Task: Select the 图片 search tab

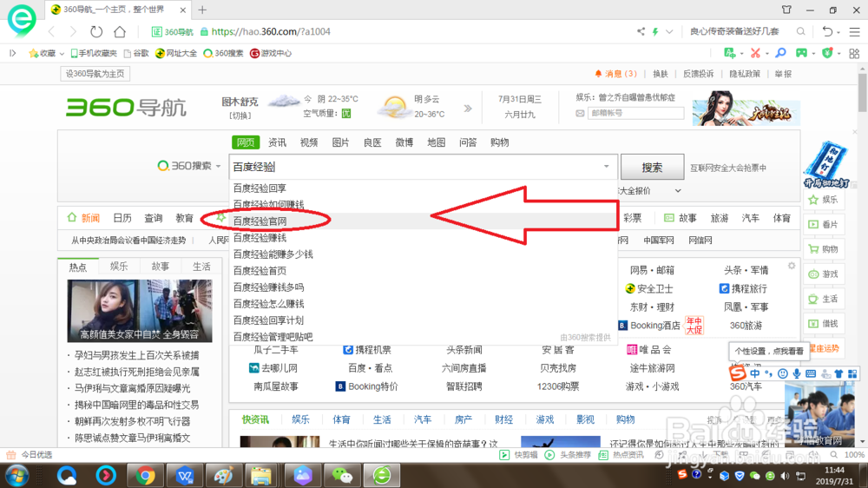Action: point(340,142)
